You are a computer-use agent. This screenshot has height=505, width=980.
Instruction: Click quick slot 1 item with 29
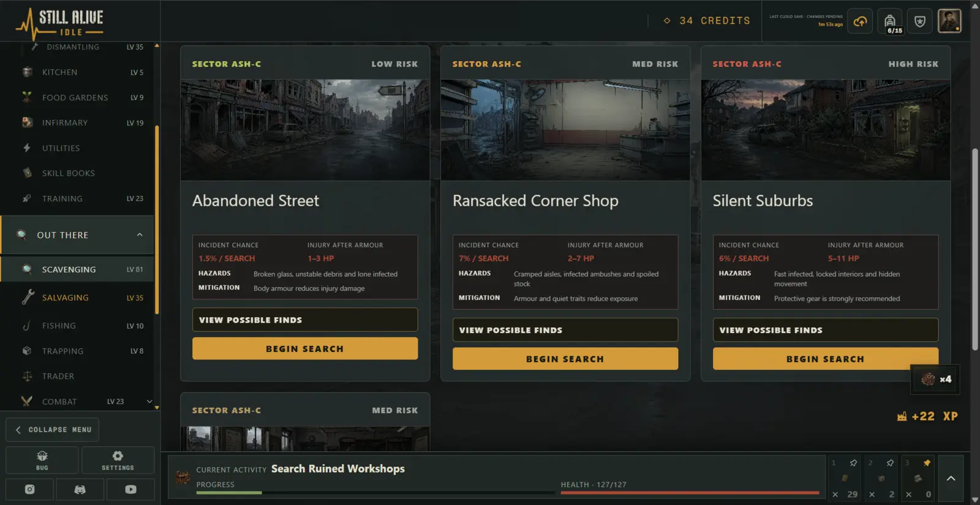[845, 478]
